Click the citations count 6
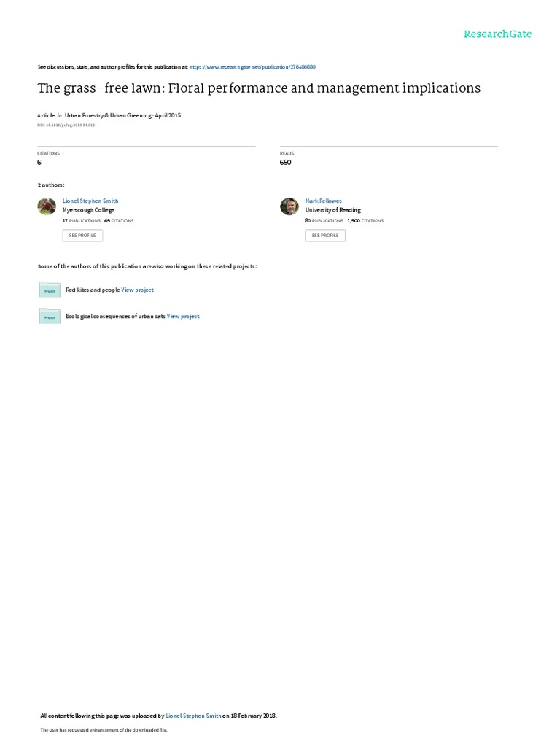The height and width of the screenshot is (747, 560). (39, 163)
